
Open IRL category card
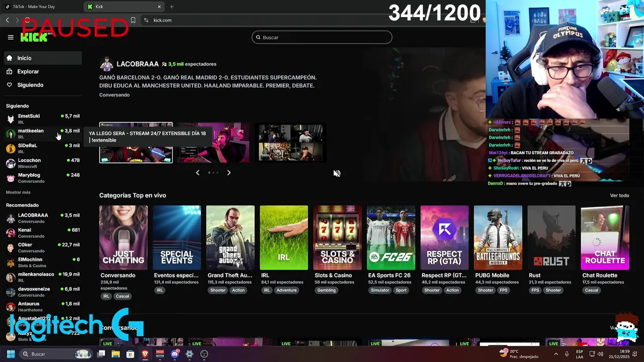(x=284, y=238)
